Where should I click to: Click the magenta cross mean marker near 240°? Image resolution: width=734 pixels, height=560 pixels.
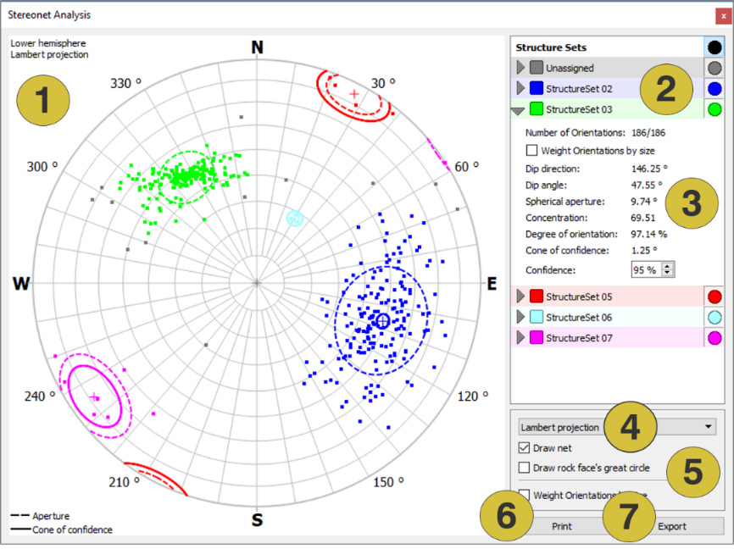point(94,397)
